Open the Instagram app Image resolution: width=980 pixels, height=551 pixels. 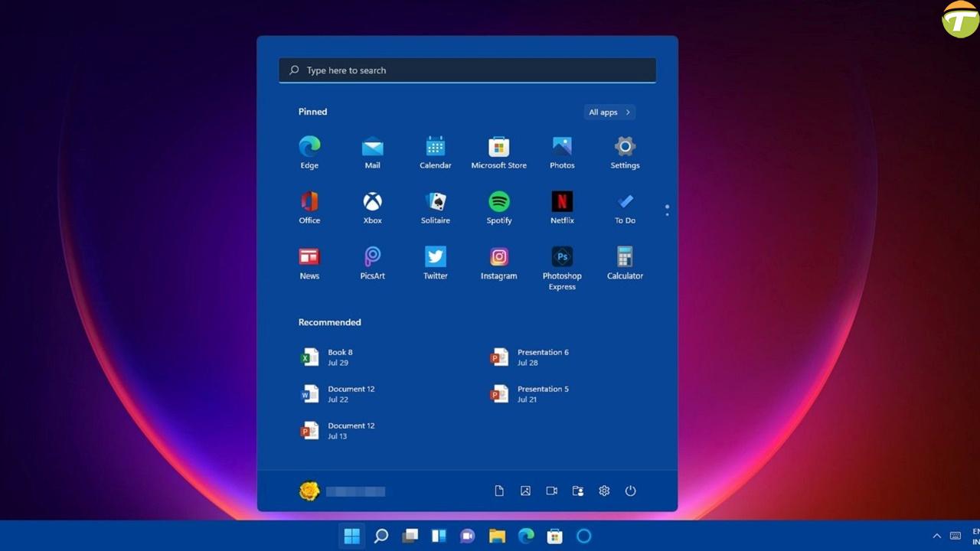pyautogui.click(x=498, y=263)
